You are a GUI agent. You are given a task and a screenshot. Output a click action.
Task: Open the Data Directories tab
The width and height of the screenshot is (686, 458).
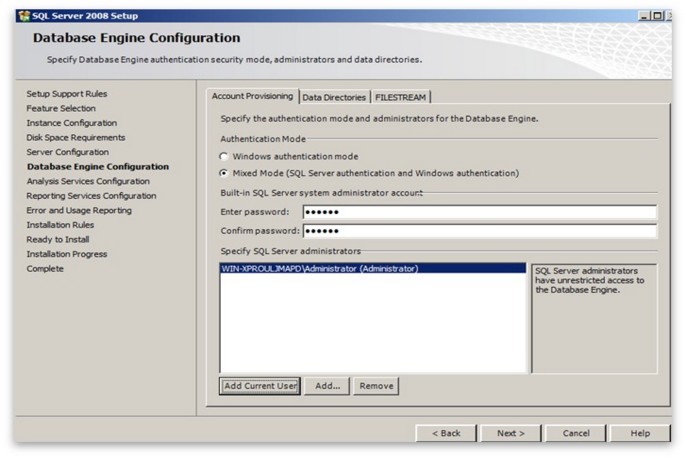(334, 97)
